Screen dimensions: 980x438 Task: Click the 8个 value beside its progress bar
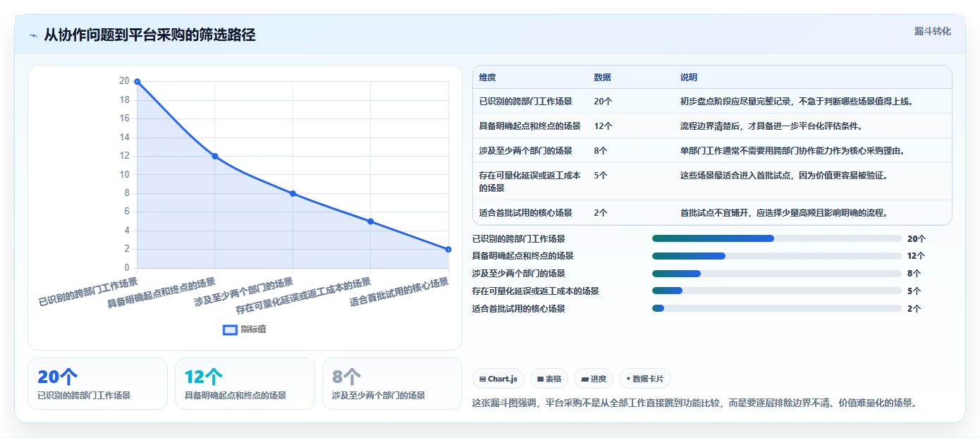tap(914, 273)
